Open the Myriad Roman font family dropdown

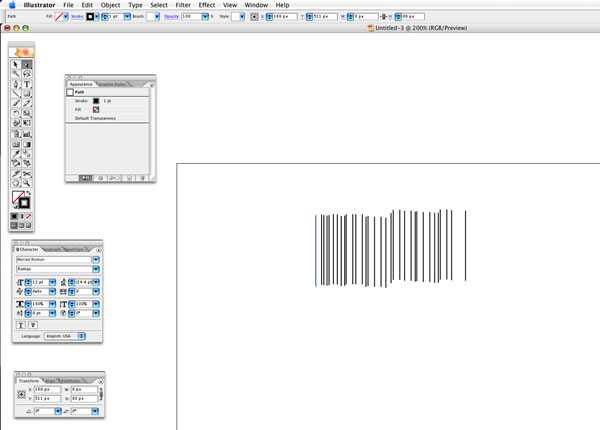[x=96, y=259]
